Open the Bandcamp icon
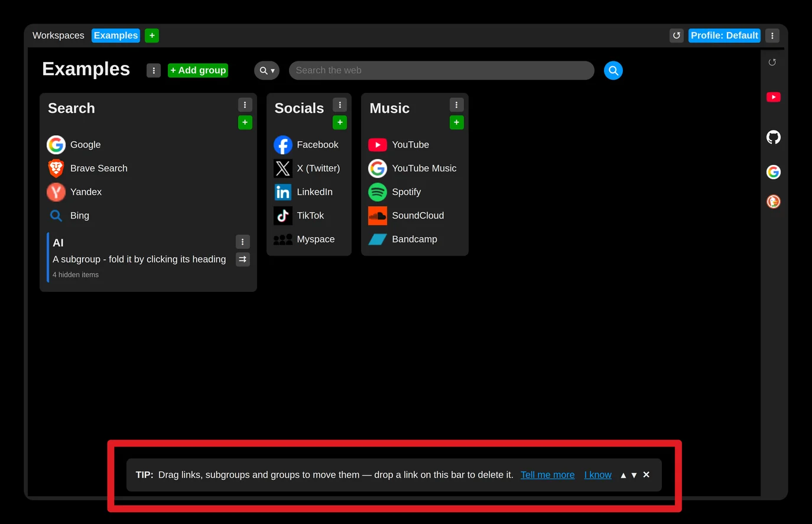The height and width of the screenshot is (524, 812). click(x=378, y=239)
